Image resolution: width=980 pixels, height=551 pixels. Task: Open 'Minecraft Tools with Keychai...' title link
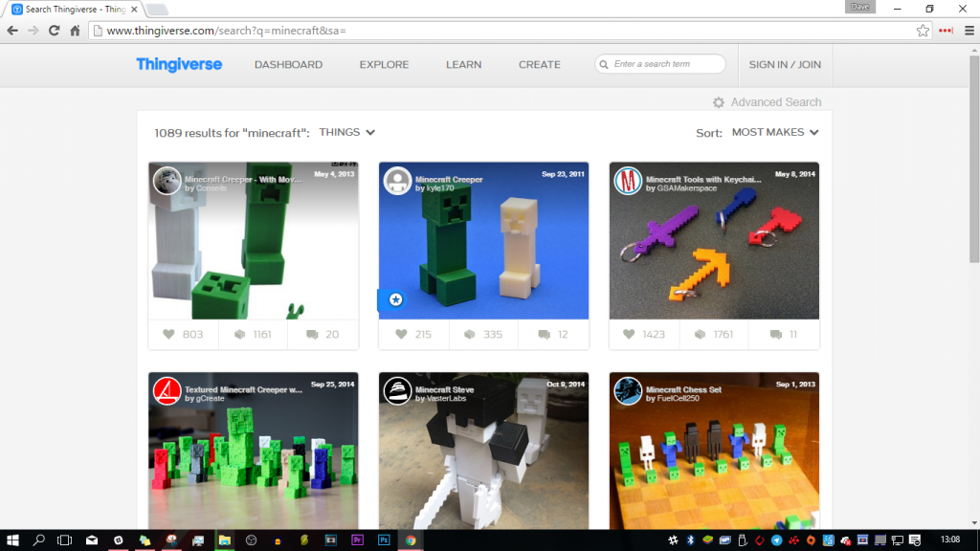[703, 179]
